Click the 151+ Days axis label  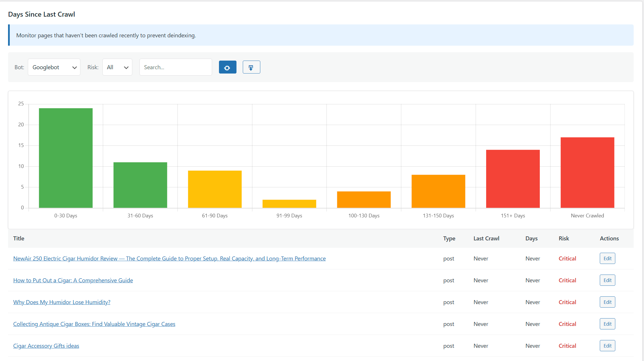[513, 216]
